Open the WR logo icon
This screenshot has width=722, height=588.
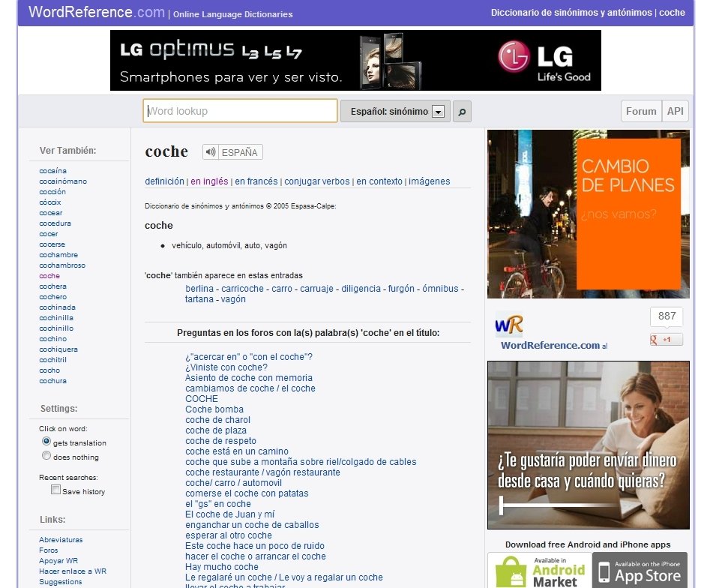point(509,325)
